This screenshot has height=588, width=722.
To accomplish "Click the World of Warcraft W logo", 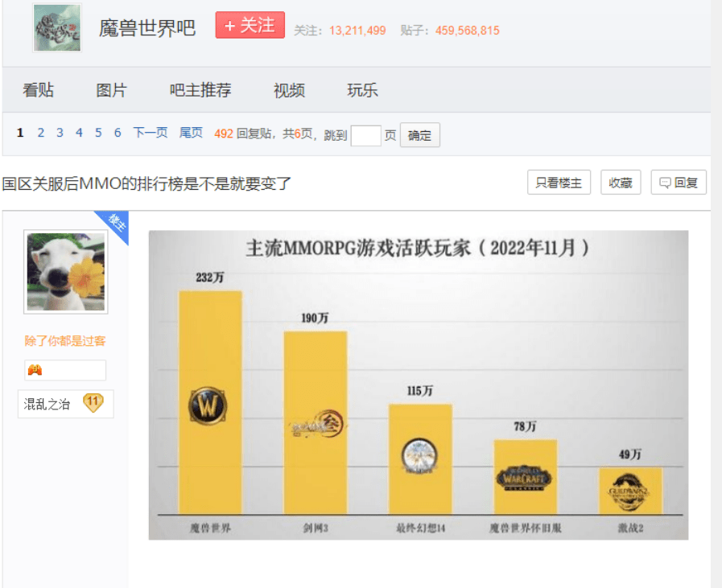I will [208, 405].
